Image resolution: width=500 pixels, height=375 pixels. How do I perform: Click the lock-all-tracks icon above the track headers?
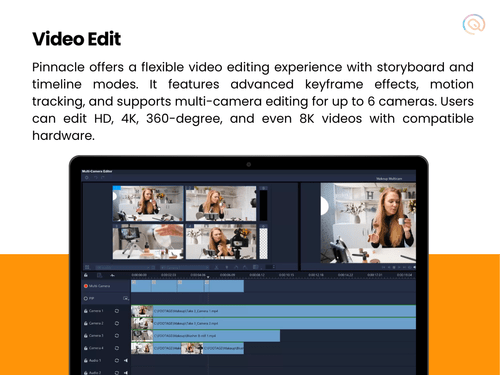tap(86, 275)
